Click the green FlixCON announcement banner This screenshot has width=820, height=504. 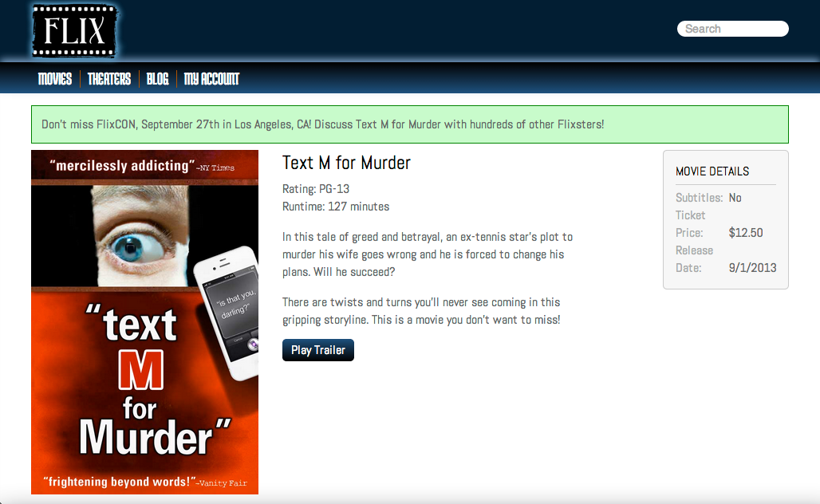[x=409, y=124]
